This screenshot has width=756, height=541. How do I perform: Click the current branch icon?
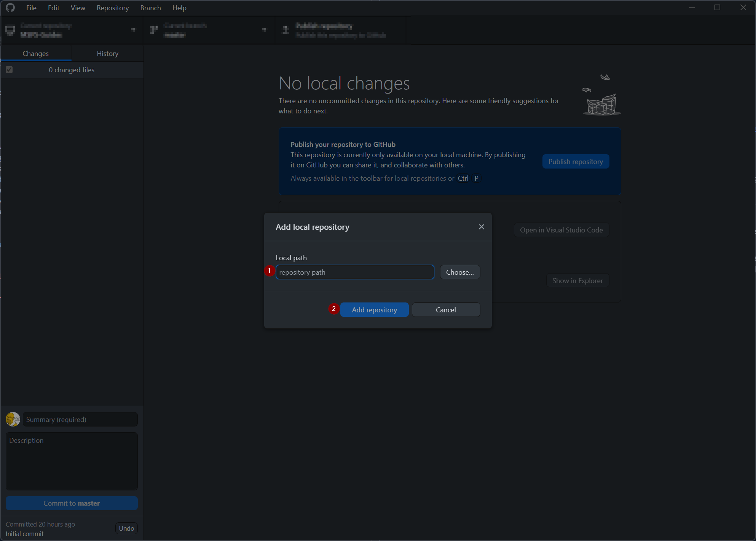coord(154,30)
